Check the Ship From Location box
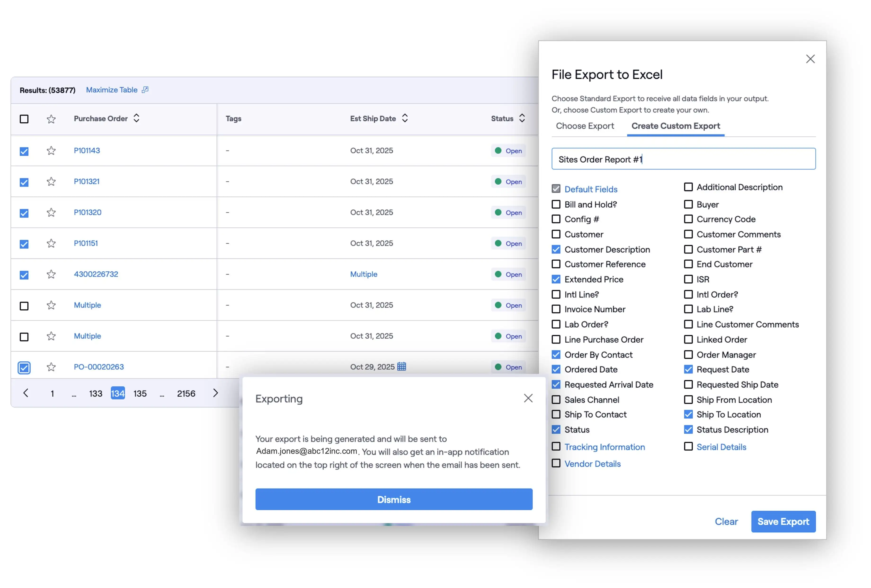This screenshot has width=871, height=588. (x=688, y=400)
